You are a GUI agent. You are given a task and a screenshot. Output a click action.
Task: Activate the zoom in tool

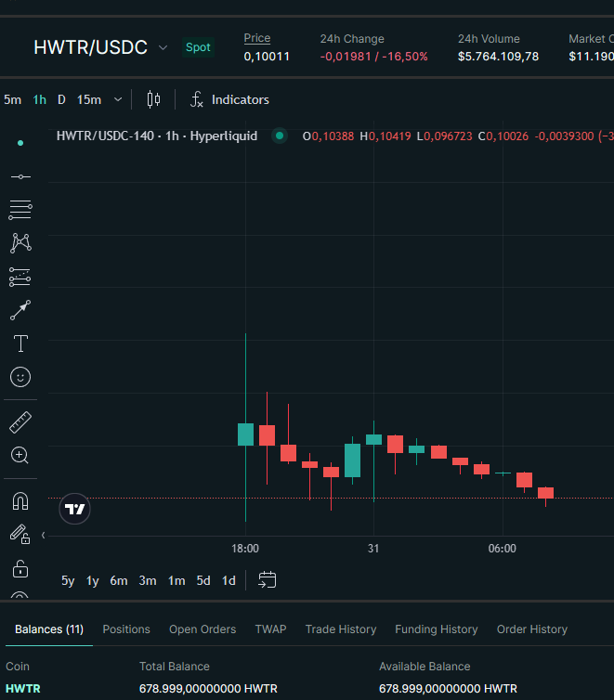(20, 455)
